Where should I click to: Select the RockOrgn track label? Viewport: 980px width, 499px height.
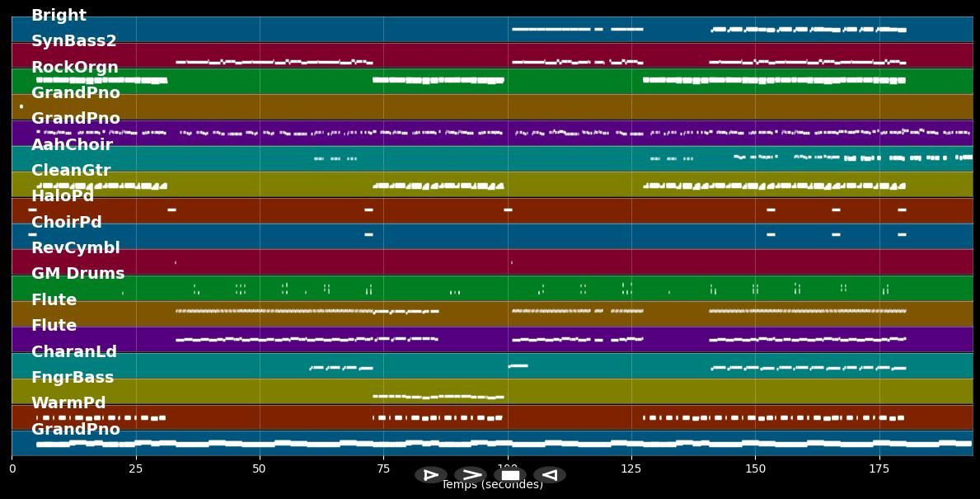(x=75, y=67)
